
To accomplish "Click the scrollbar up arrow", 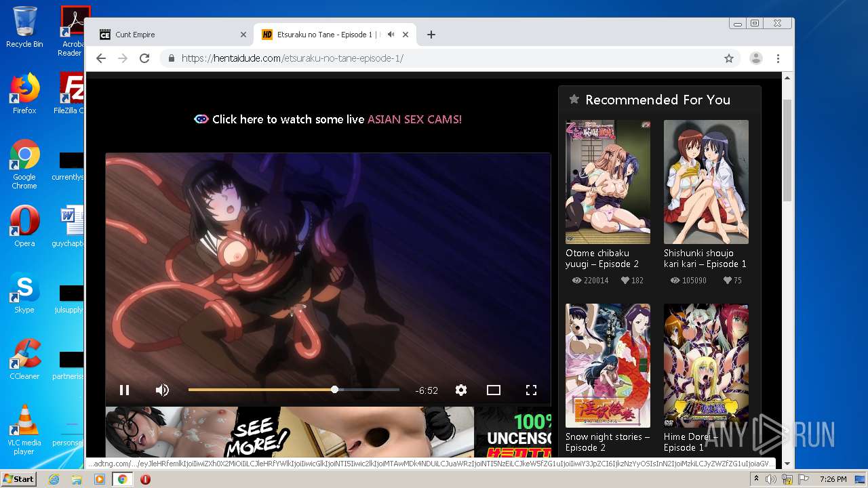I will tap(787, 78).
